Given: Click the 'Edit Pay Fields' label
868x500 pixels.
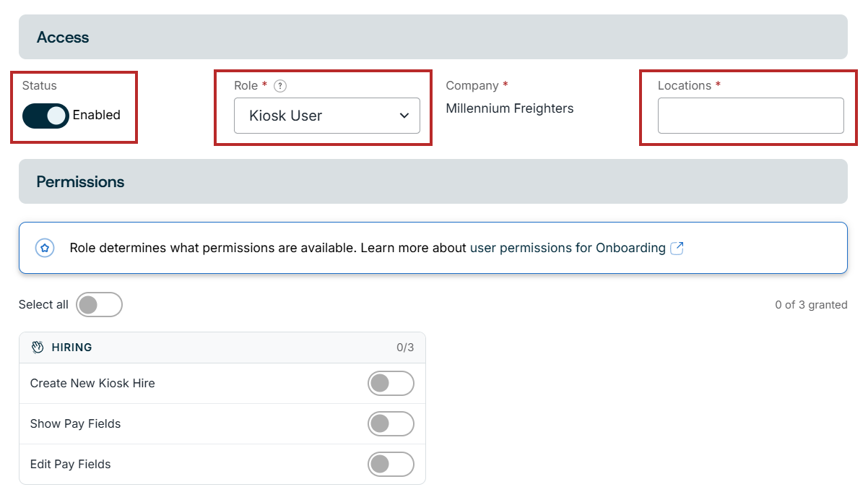Looking at the screenshot, I should tap(71, 465).
